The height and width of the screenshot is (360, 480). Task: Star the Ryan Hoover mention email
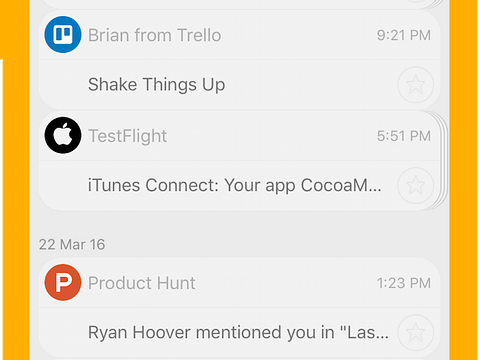(416, 332)
